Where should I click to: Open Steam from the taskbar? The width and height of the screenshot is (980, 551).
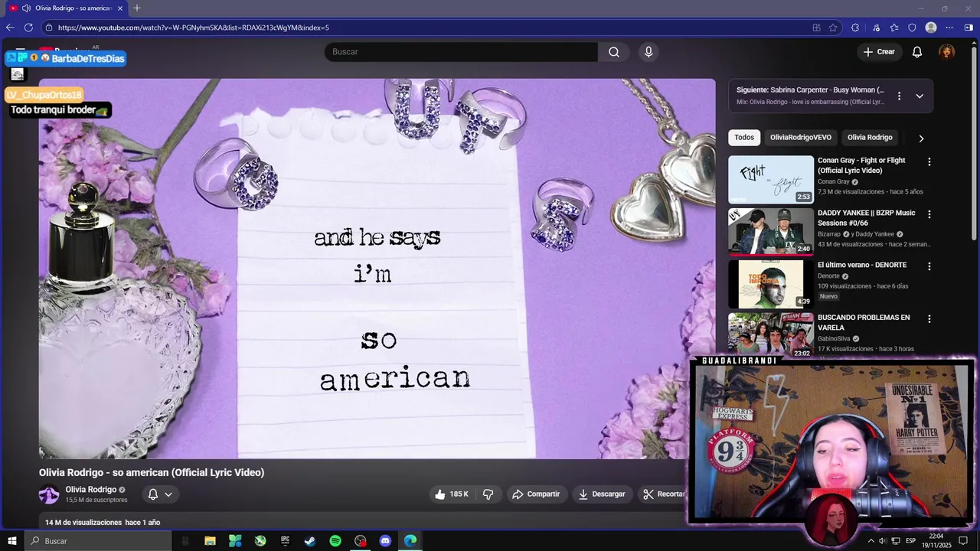click(x=310, y=541)
